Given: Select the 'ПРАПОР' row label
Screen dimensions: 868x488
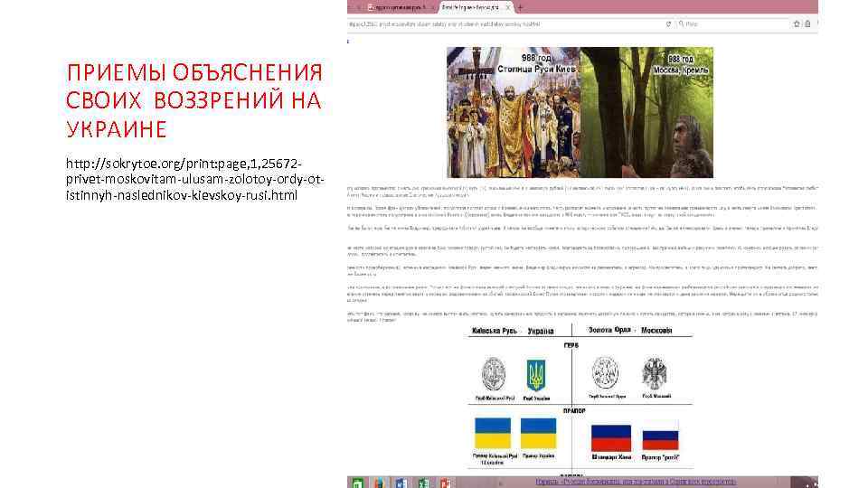Looking at the screenshot, I should click(x=574, y=411).
